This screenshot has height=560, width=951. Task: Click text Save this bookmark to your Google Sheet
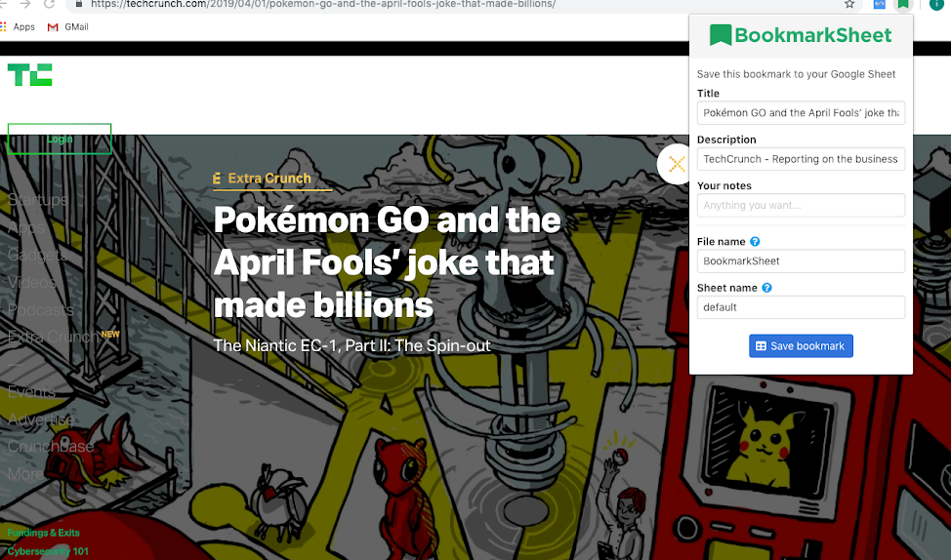(796, 74)
